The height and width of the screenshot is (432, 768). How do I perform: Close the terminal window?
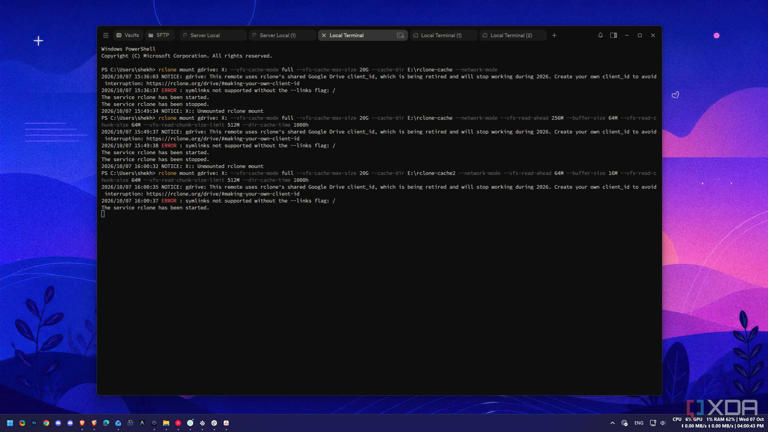tap(653, 35)
